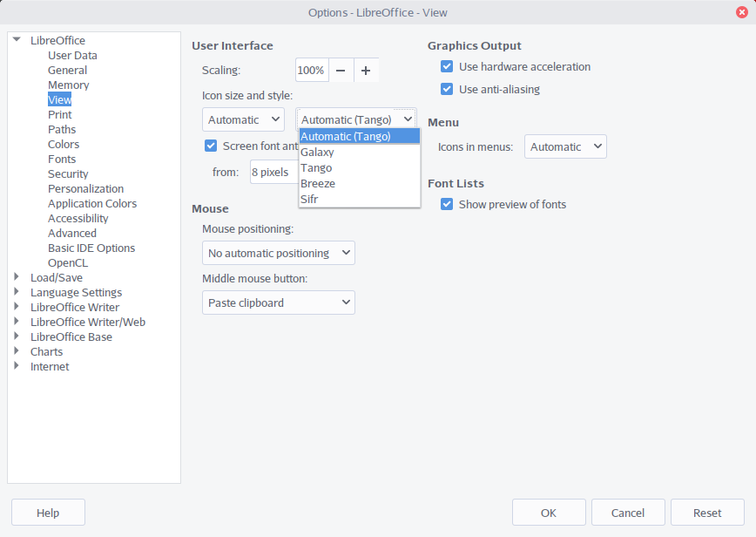Select Accessibility options
This screenshot has width=756, height=537.
click(78, 219)
